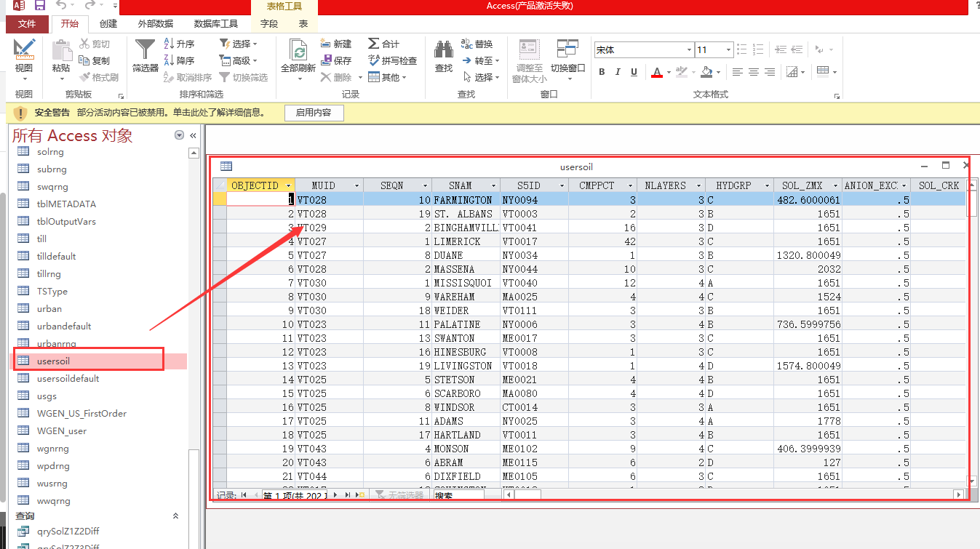Click the undo arrow in quick access toolbar
This screenshot has width=980, height=549.
click(62, 6)
